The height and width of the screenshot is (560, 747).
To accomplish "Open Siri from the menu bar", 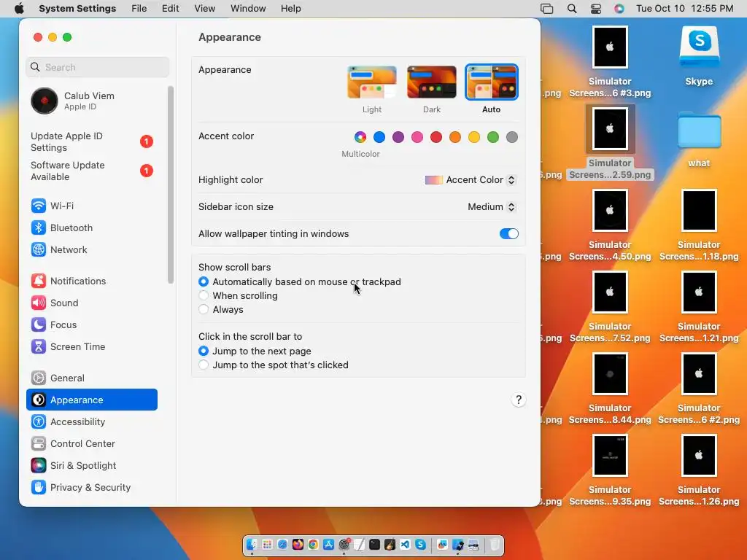I will [619, 9].
